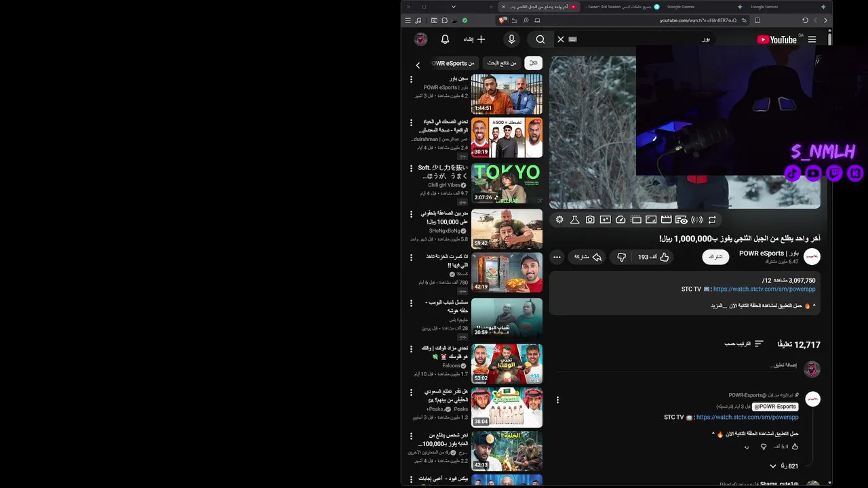Click the flask experiments icon under video
Viewport: 868px width, 488px height.
(x=574, y=220)
